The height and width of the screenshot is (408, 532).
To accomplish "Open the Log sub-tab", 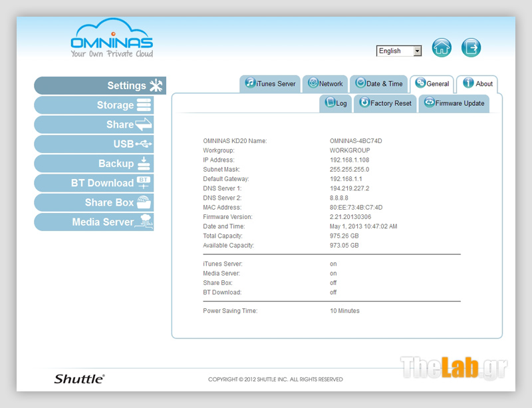I will 336,103.
